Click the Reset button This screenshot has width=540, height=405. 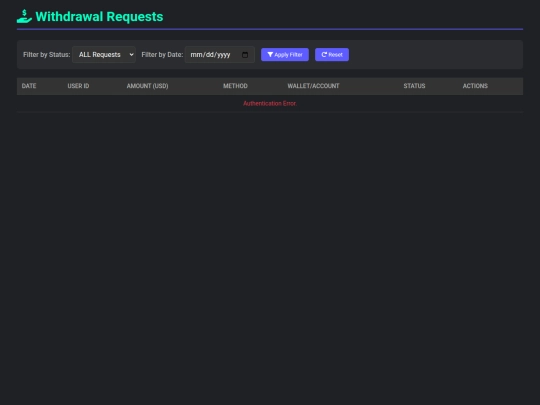(x=332, y=54)
